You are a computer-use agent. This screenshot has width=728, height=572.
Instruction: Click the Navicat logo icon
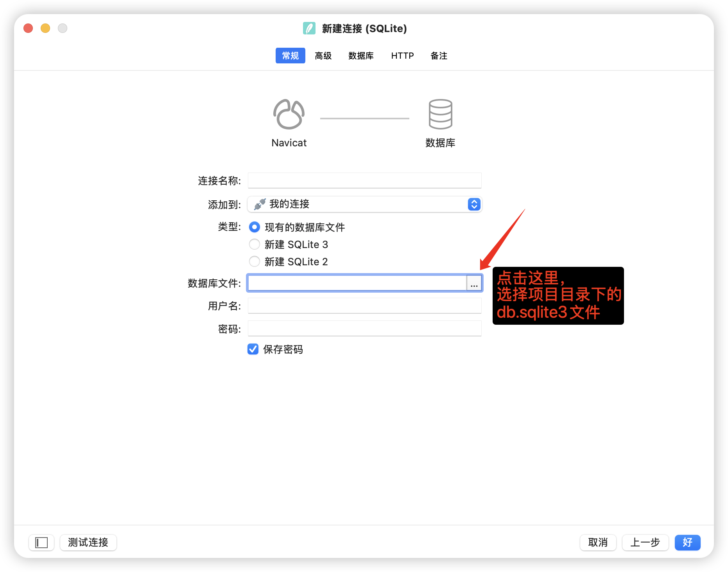[x=289, y=114]
